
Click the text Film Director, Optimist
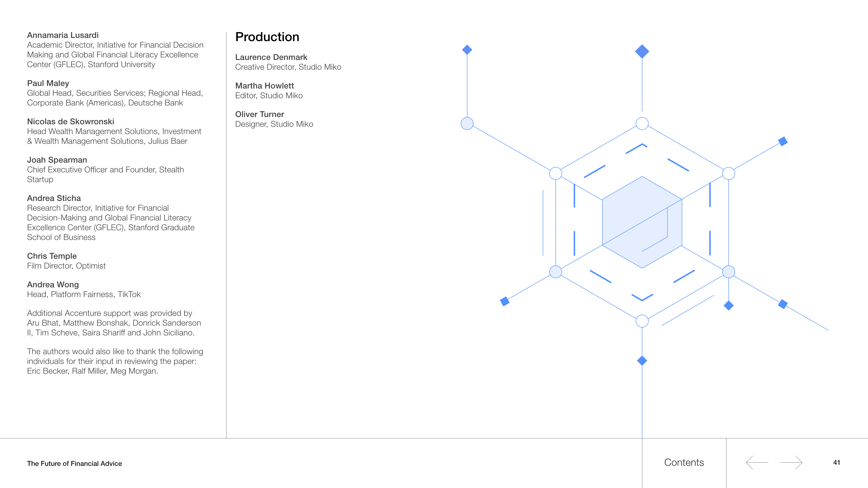[66, 266]
